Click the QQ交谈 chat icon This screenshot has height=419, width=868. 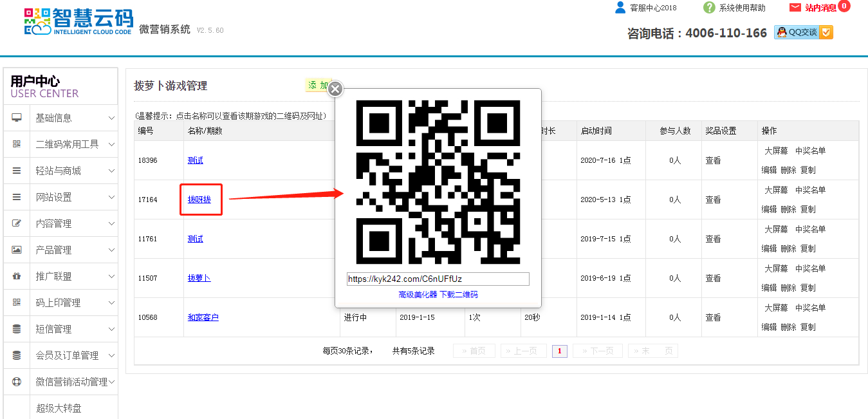[782, 32]
